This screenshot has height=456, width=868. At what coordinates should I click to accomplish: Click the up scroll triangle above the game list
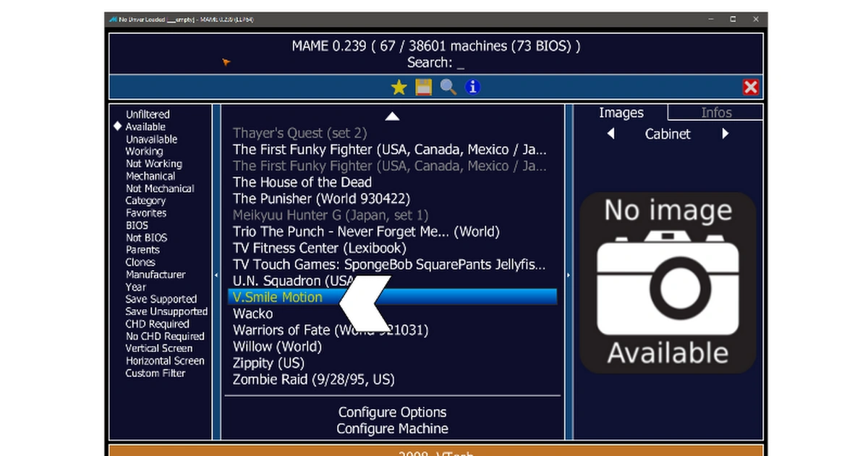[x=392, y=116]
